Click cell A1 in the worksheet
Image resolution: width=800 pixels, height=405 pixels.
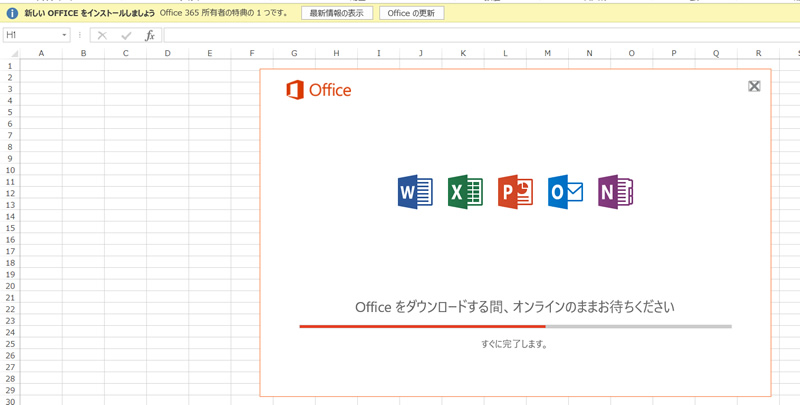[x=41, y=66]
